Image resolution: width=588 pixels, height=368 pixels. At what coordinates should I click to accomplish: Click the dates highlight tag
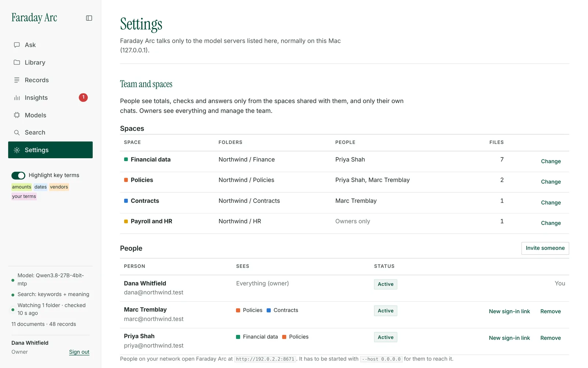coord(40,187)
